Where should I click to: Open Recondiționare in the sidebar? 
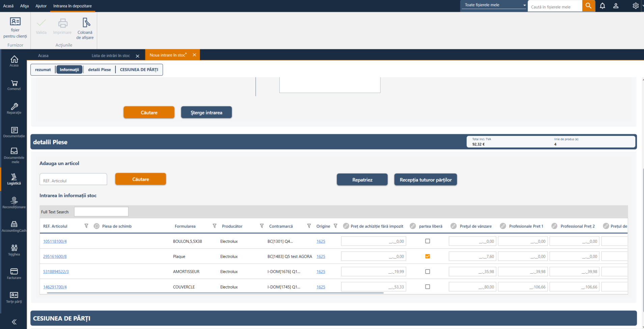[x=14, y=203]
